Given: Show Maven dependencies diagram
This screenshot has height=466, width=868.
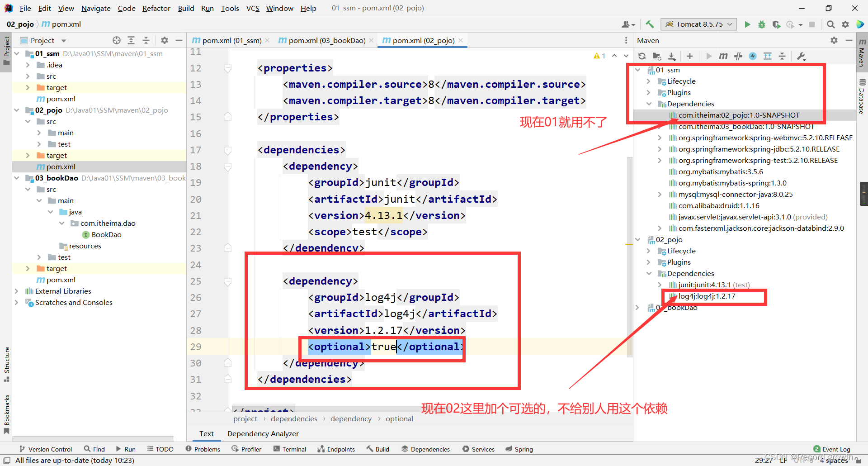Looking at the screenshot, I should pyautogui.click(x=768, y=56).
